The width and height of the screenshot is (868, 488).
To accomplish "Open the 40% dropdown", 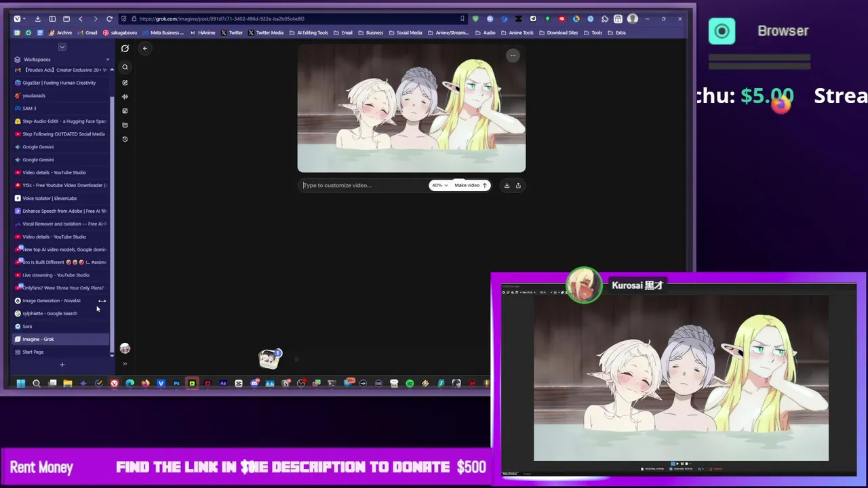I will [440, 185].
